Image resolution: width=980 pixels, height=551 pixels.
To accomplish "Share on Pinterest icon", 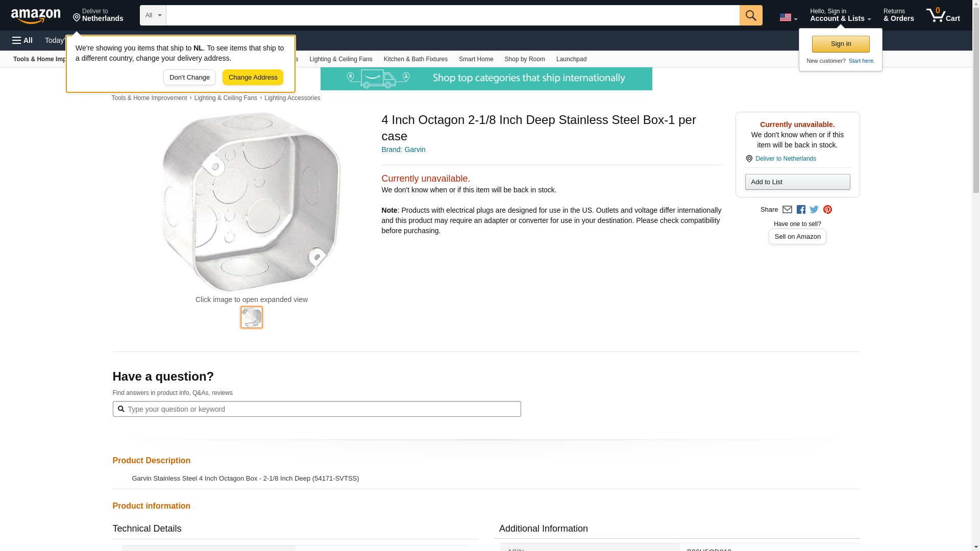I will point(827,210).
